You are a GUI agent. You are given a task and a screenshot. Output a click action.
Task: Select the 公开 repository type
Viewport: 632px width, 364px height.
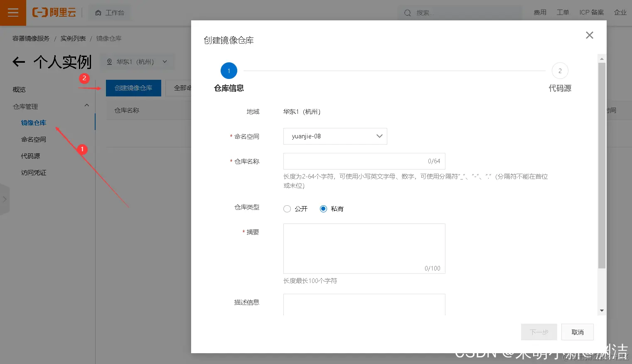tap(287, 209)
